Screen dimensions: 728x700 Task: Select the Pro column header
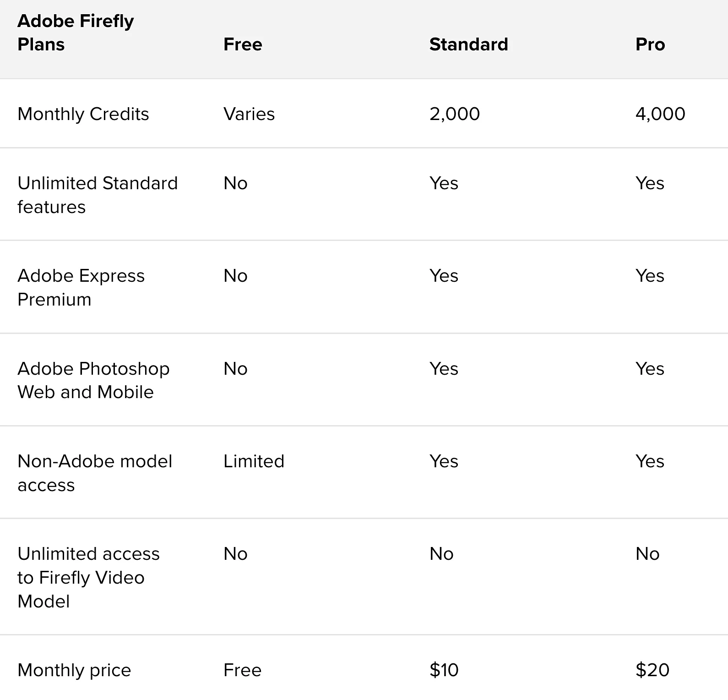click(x=650, y=44)
